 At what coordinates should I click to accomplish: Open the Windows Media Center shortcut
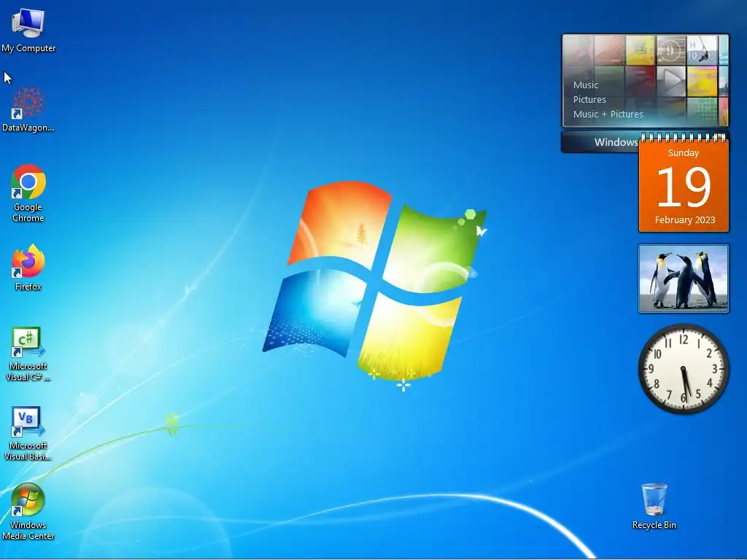tap(28, 512)
